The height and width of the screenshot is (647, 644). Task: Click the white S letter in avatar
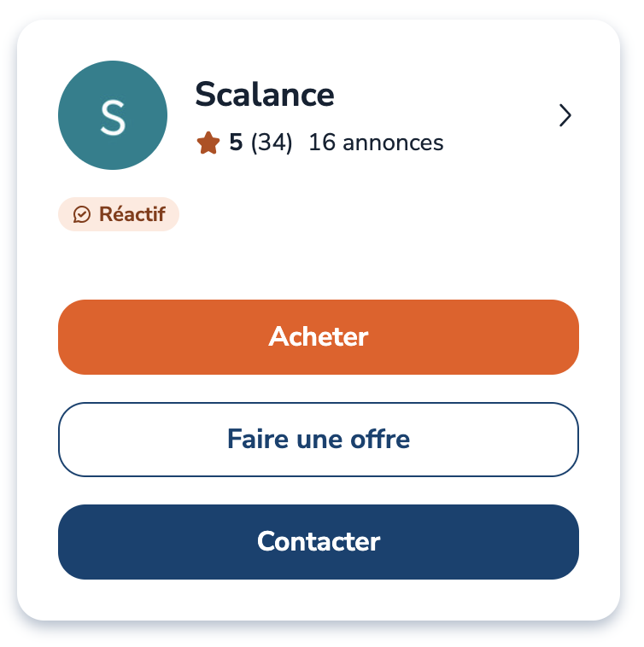[113, 116]
